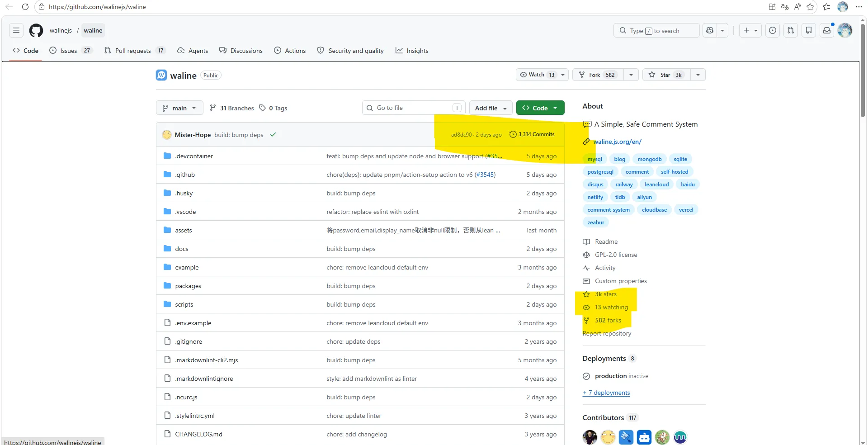Open the first contributor avatar
The width and height of the screenshot is (868, 445).
(x=590, y=437)
